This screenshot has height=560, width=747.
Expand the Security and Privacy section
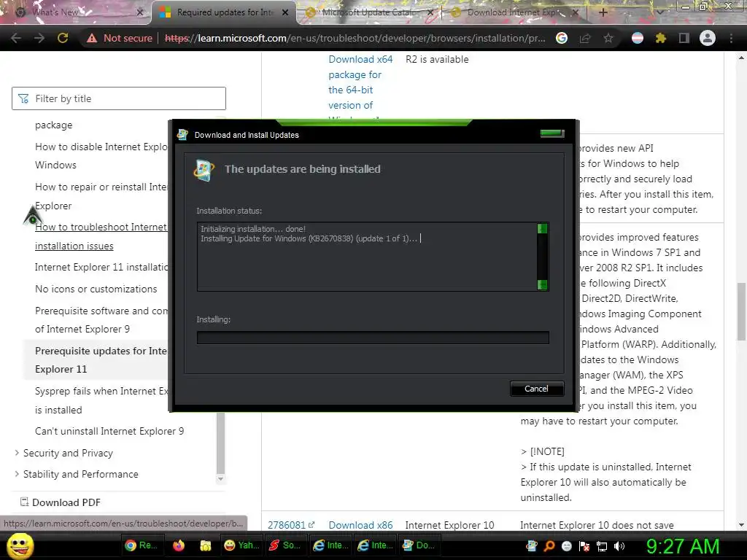point(68,453)
